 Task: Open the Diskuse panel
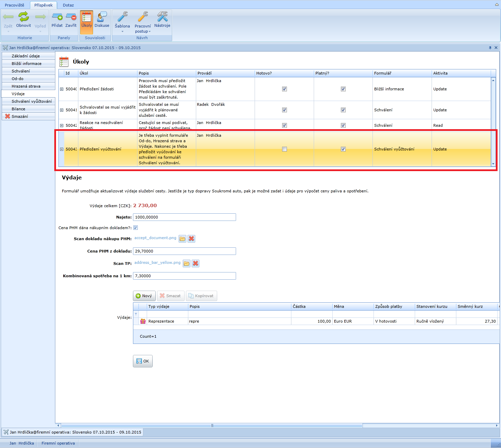(102, 20)
